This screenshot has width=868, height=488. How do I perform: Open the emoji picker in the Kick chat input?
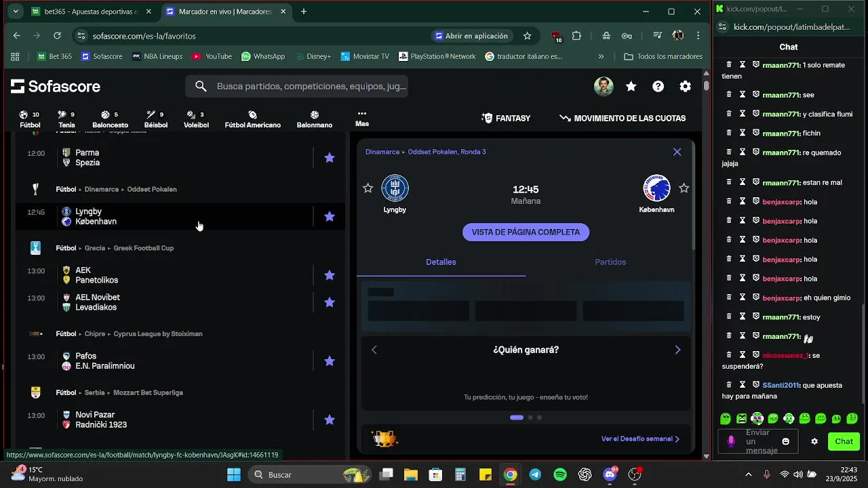click(785, 441)
